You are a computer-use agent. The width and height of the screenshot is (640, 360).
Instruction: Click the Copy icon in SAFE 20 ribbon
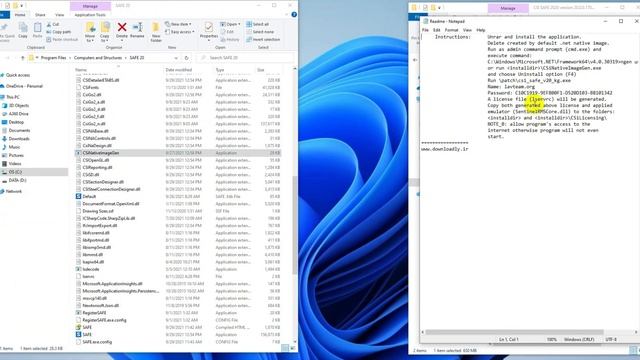pyautogui.click(x=23, y=31)
